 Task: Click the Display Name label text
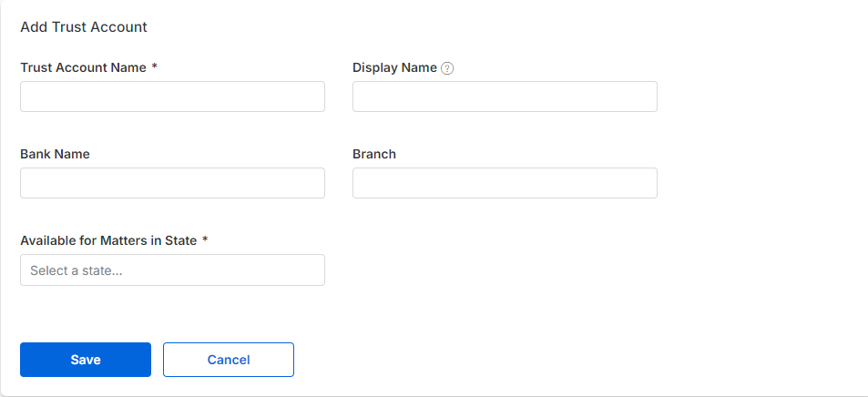click(394, 67)
